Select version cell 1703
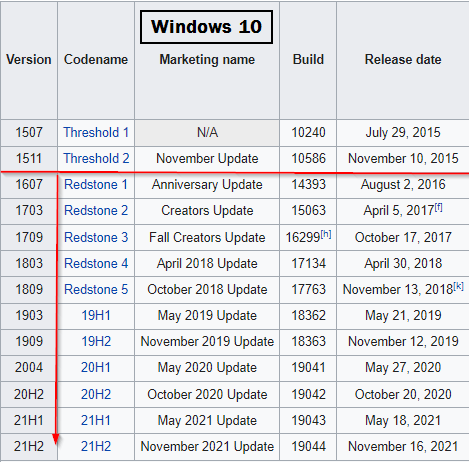 (x=29, y=210)
